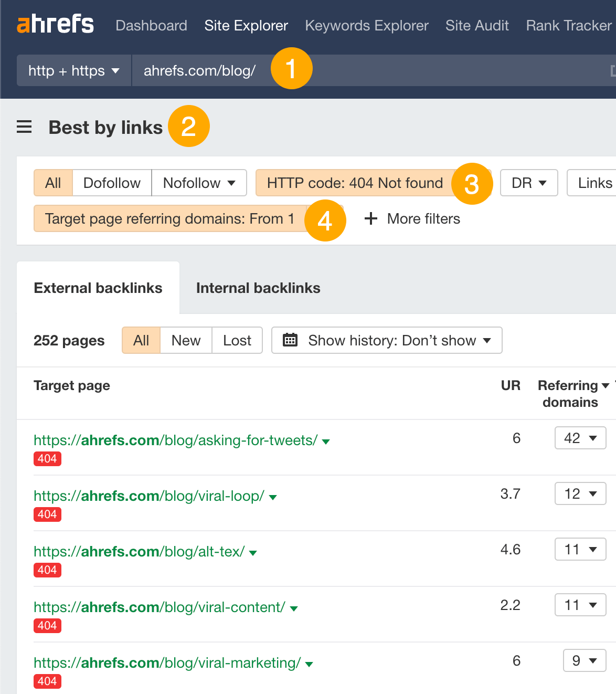
Task: Click the calendar icon in Show history
Action: (x=290, y=340)
